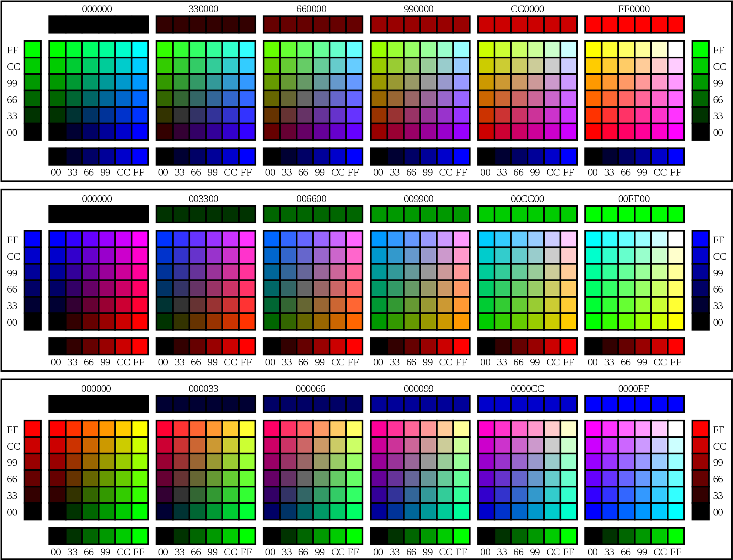Click the 000033 grid title

click(203, 389)
